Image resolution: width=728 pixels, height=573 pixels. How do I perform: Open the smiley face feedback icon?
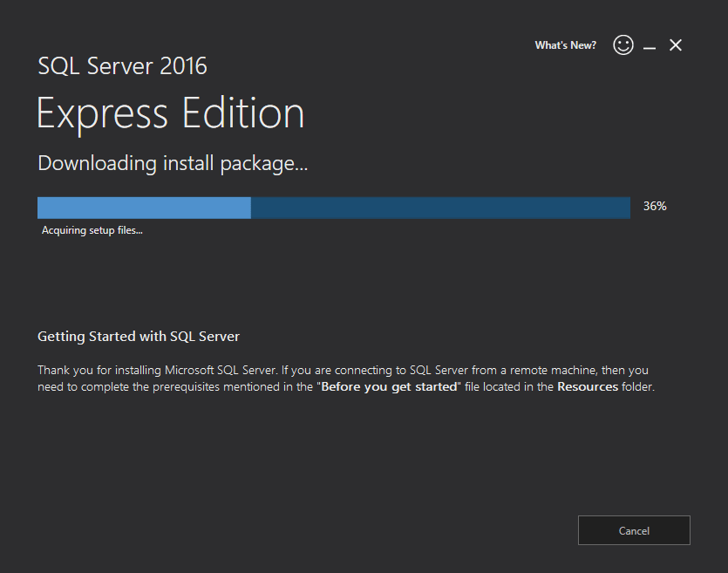(623, 45)
